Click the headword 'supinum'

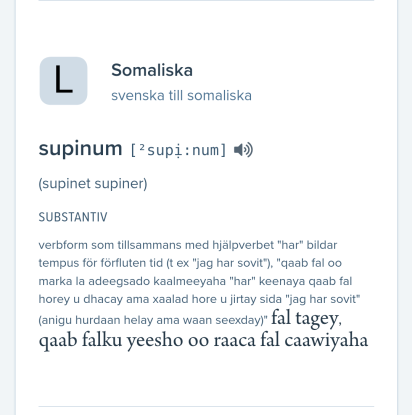[x=80, y=149]
